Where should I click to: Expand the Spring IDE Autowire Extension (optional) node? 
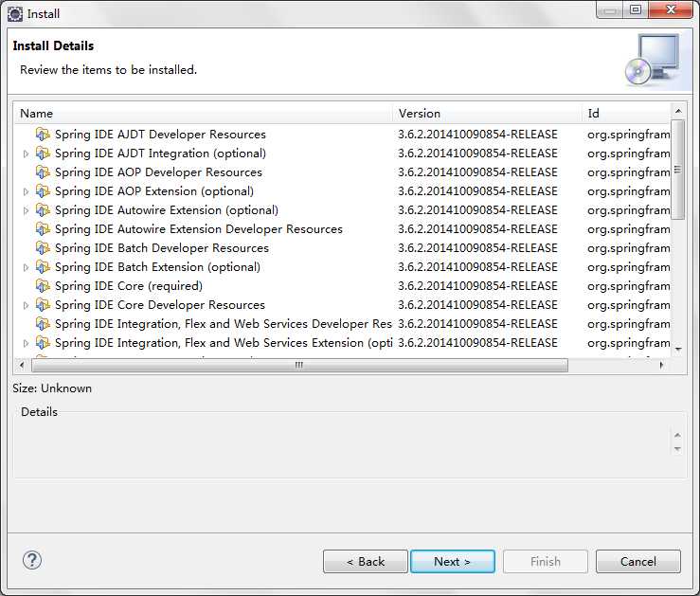pyautogui.click(x=26, y=210)
